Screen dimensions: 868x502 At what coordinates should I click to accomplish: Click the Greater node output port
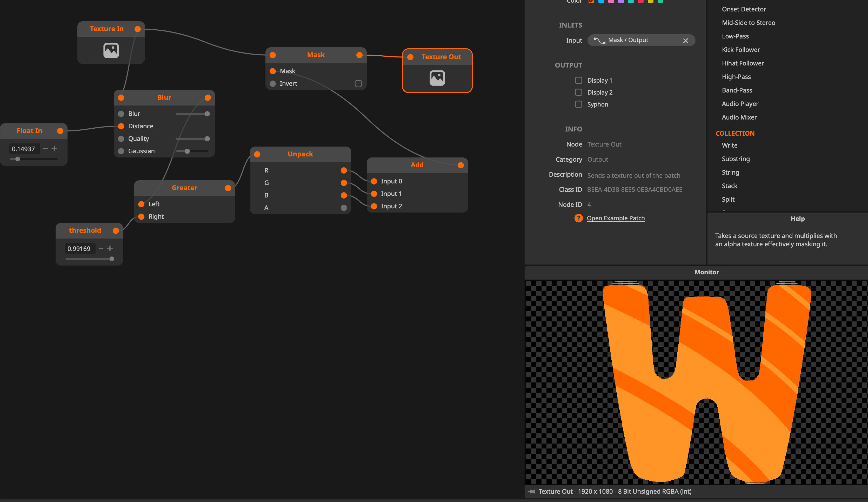click(228, 188)
